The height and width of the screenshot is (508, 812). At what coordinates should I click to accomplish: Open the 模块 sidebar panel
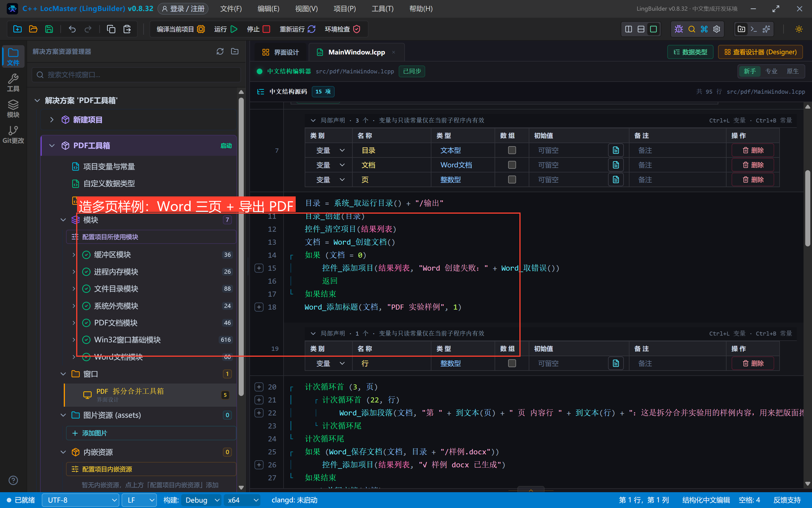pyautogui.click(x=13, y=109)
